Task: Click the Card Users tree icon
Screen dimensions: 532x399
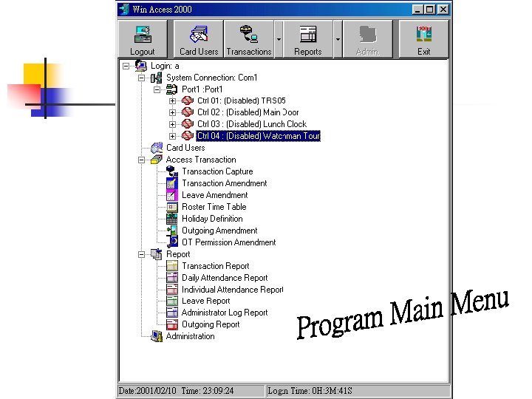Action: 157,148
